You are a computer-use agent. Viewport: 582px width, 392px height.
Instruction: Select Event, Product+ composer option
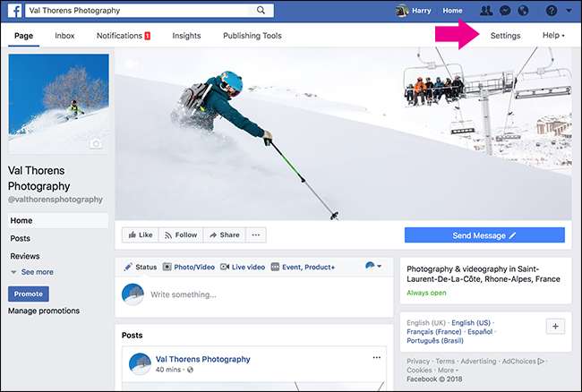click(x=303, y=267)
